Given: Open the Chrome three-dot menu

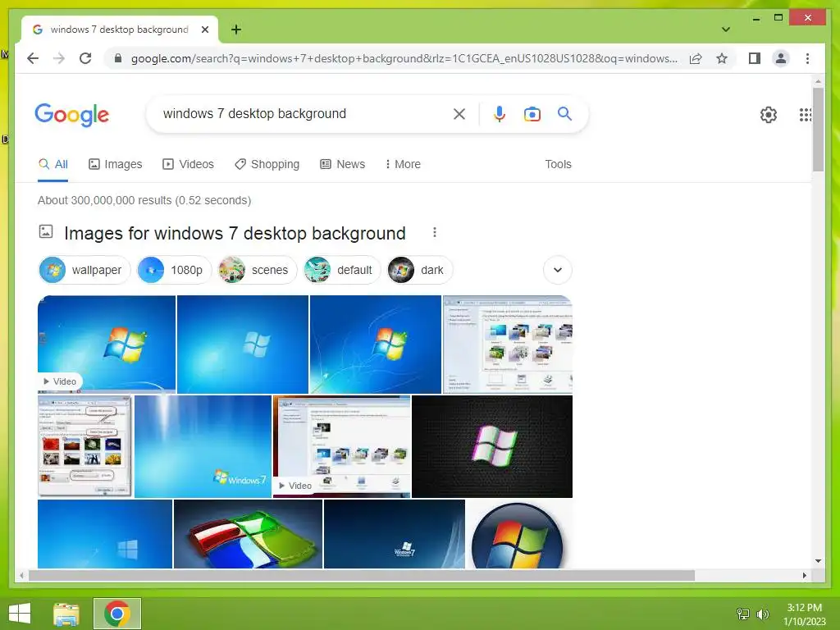Looking at the screenshot, I should (x=807, y=58).
